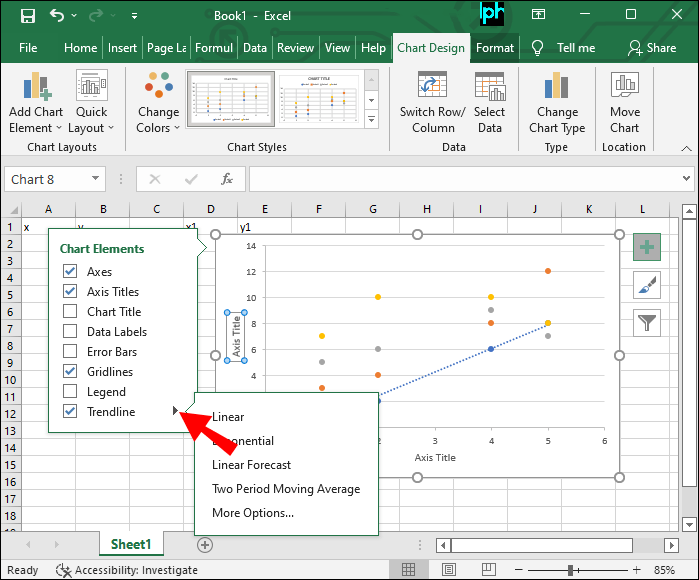The image size is (699, 580).
Task: Select Linear Forecast trendline option
Action: coord(251,465)
